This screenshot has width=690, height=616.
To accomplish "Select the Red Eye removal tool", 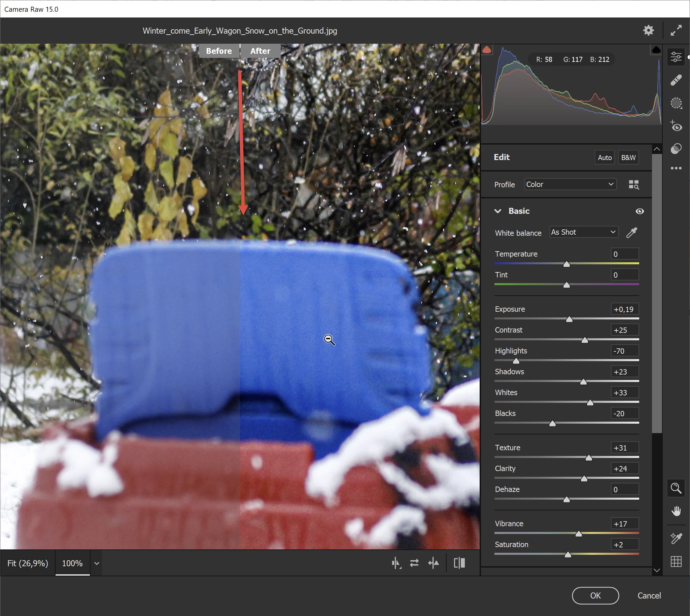I will (676, 126).
